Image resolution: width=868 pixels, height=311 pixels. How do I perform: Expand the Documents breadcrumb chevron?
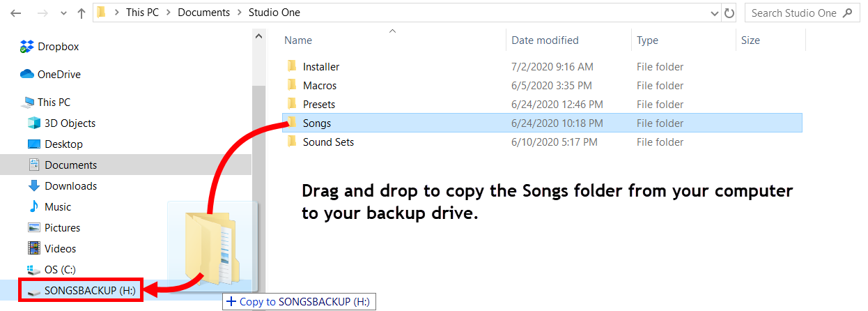(240, 13)
